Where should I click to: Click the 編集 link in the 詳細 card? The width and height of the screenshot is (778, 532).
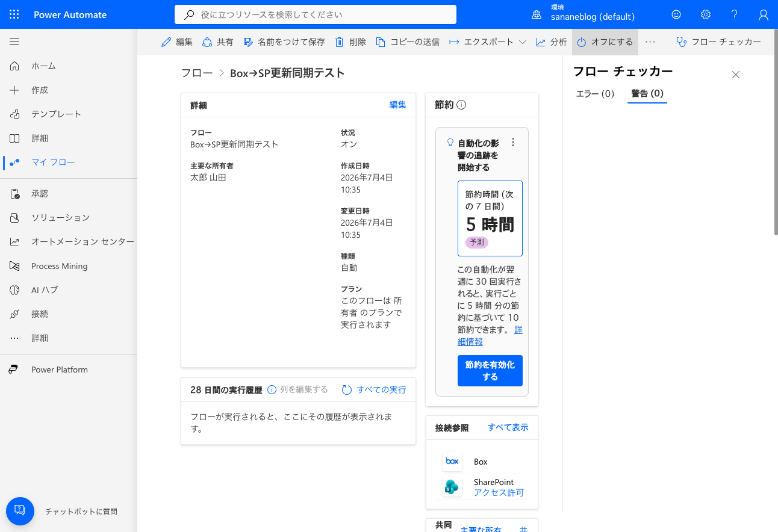click(x=397, y=105)
